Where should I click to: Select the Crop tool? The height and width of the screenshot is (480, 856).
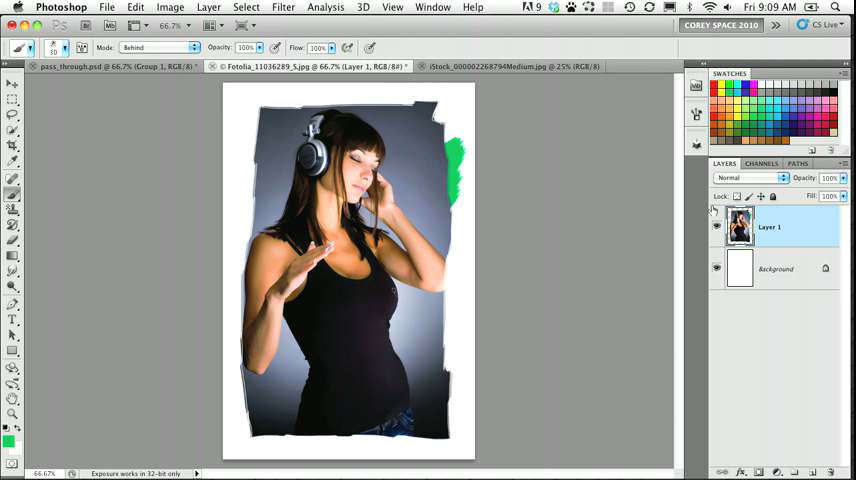[12, 146]
